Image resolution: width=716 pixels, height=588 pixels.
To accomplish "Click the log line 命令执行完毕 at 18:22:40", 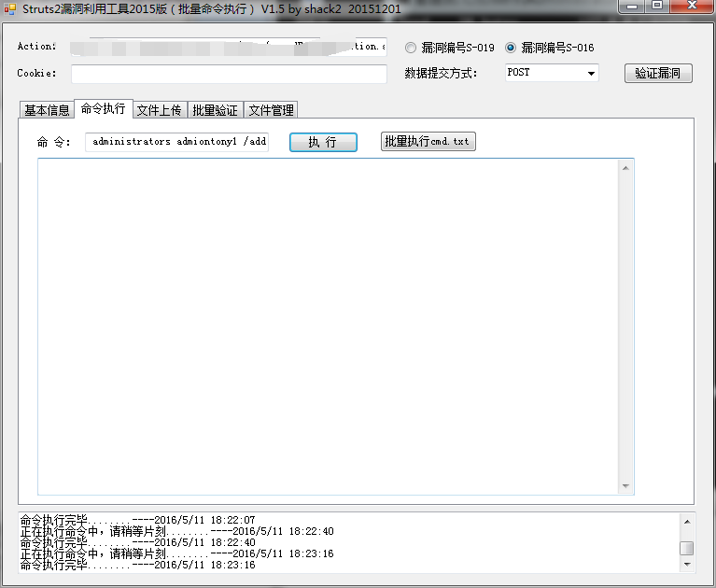I will tap(138, 542).
